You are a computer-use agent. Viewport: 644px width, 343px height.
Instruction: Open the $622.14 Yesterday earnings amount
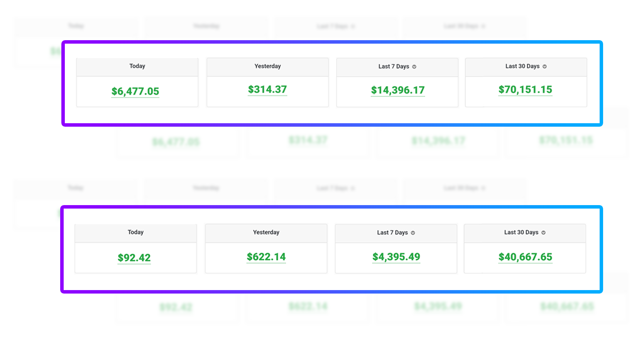(x=266, y=257)
